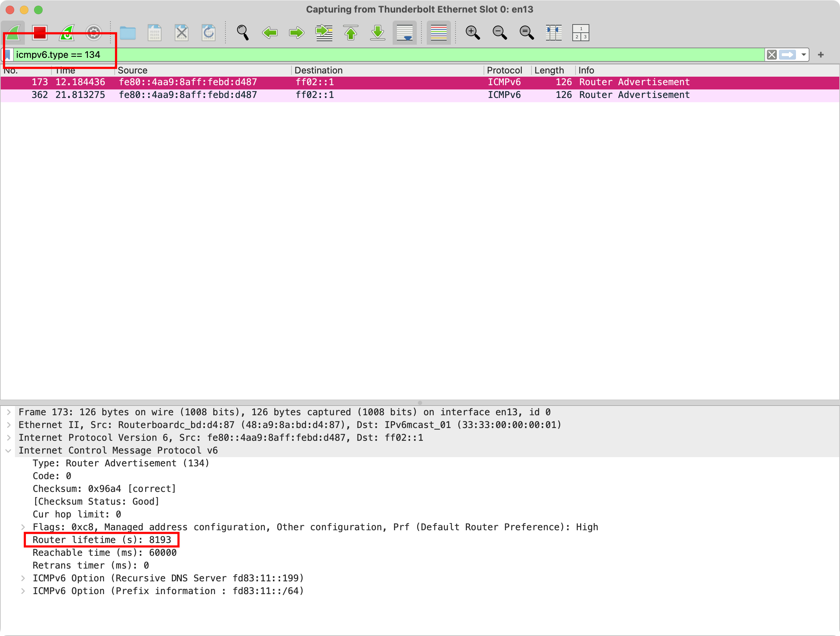This screenshot has height=636, width=840.
Task: Go forward in packet history
Action: tap(296, 33)
